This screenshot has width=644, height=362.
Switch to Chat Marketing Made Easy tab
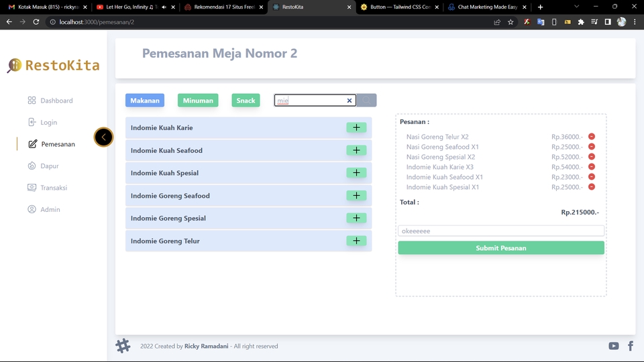point(487,7)
